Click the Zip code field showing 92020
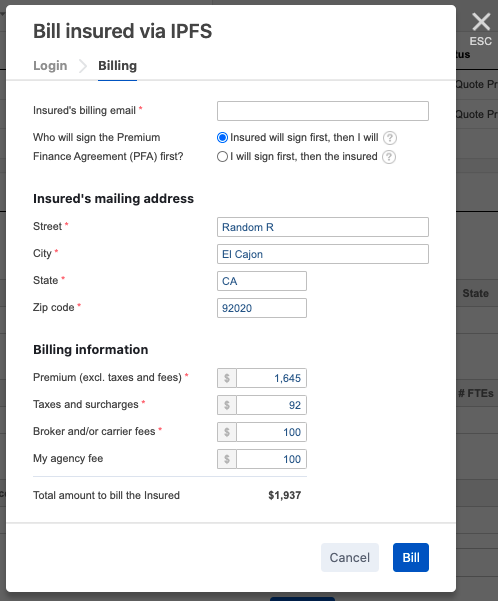498x601 pixels. [262, 308]
